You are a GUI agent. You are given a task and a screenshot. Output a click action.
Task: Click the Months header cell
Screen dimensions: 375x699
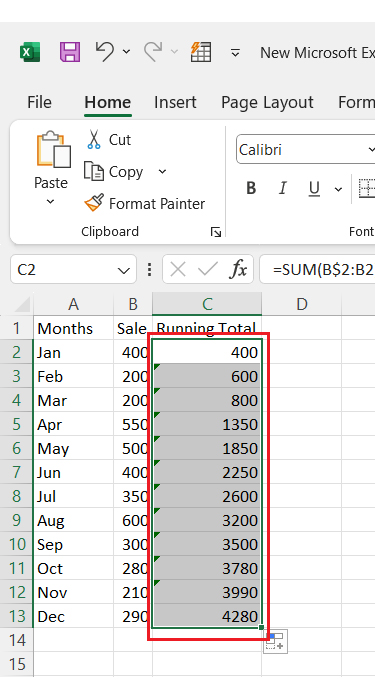[74, 329]
